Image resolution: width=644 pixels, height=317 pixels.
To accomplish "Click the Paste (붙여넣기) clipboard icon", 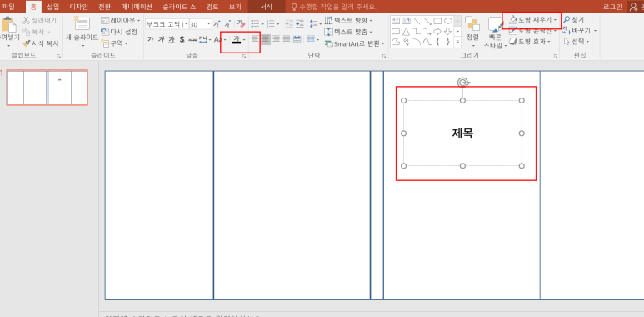I will tap(8, 25).
